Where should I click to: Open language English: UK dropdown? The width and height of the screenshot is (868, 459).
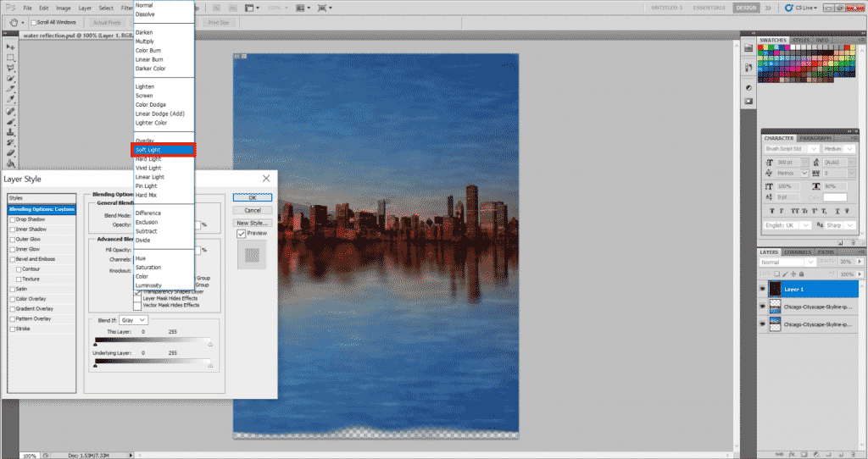787,225
